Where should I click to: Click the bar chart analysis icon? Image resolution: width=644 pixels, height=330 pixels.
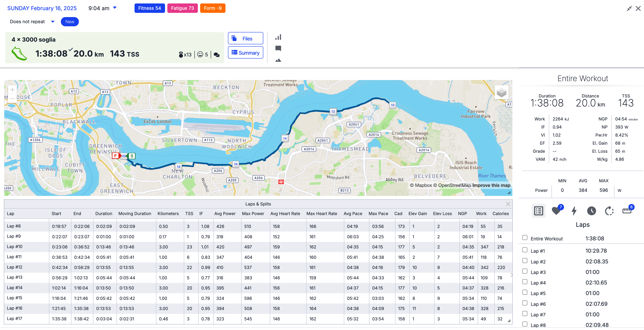pos(278,37)
